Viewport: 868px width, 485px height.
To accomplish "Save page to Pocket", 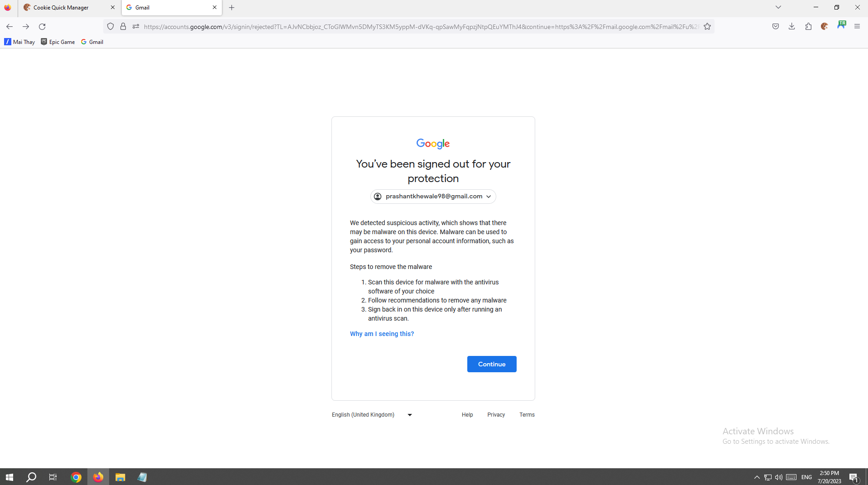I will coord(776,27).
